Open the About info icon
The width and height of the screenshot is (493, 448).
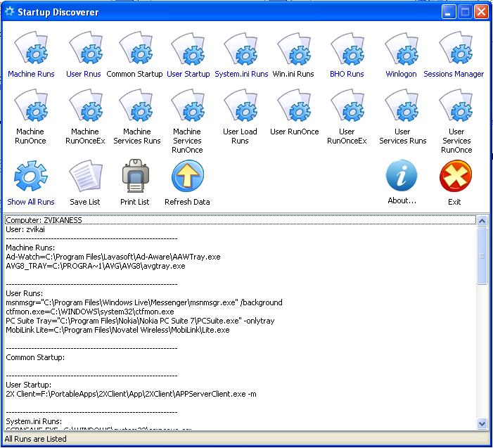[x=402, y=175]
